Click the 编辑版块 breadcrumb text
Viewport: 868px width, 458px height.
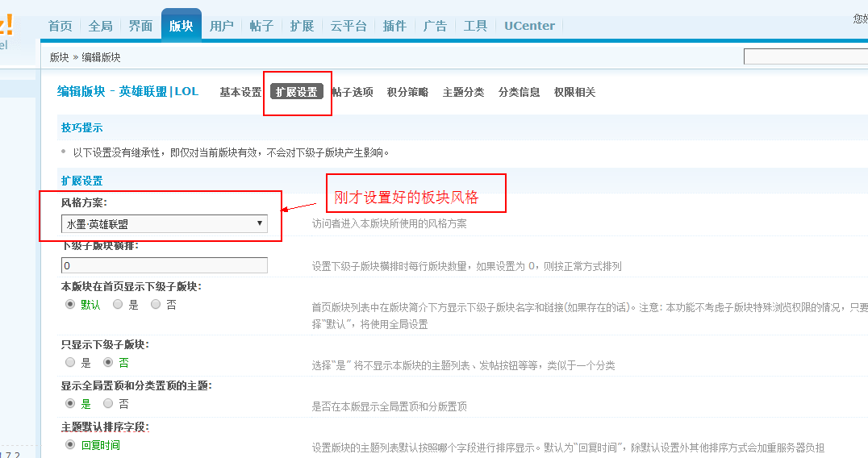point(102,57)
